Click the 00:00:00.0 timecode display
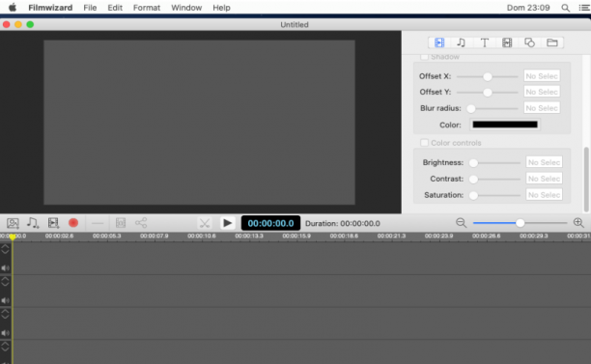 270,223
